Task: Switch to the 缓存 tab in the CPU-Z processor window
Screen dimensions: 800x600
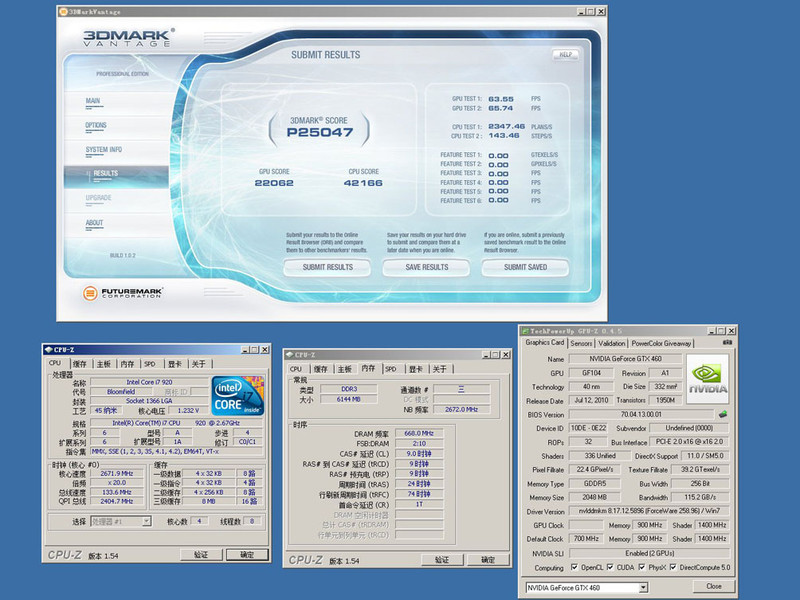Action: pyautogui.click(x=80, y=364)
